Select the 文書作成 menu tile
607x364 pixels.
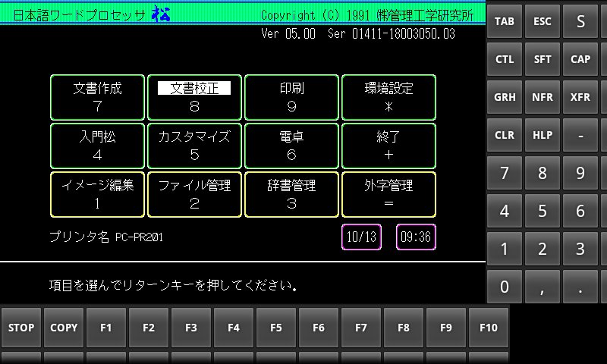(x=98, y=98)
